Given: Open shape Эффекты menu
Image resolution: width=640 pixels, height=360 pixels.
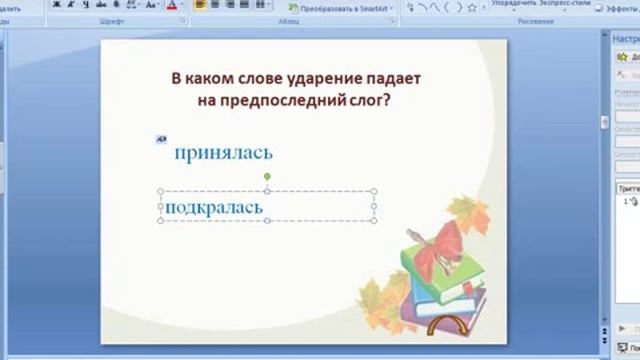Looking at the screenshot, I should click(618, 8).
